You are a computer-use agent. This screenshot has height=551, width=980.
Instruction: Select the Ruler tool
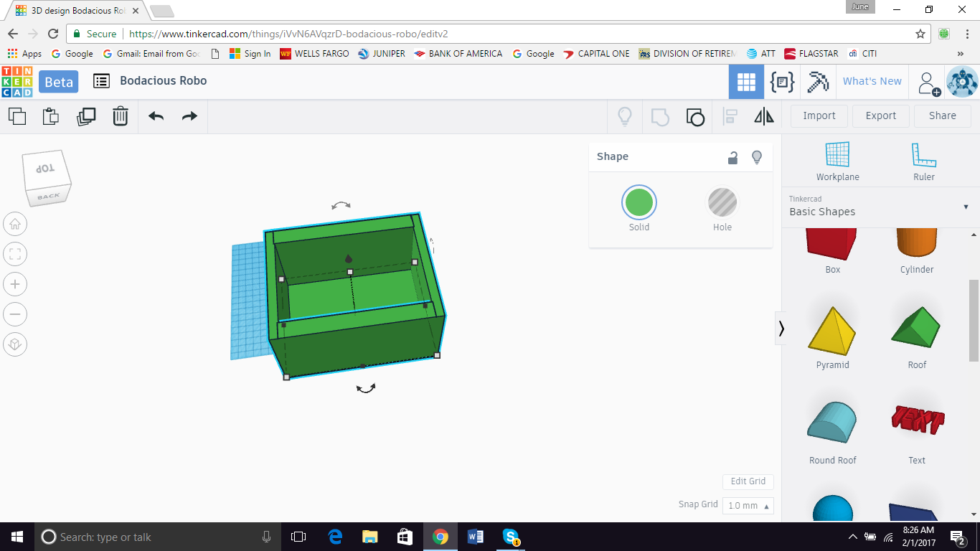point(924,161)
